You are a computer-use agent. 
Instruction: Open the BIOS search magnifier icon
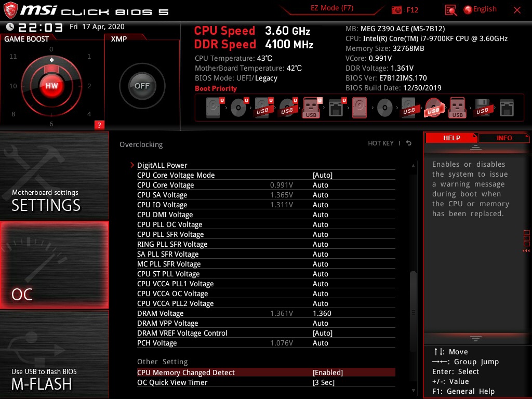(450, 10)
